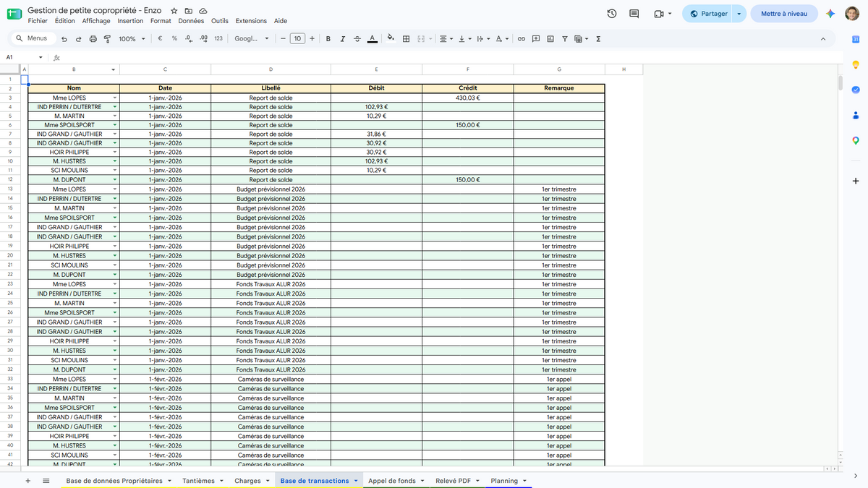
Task: Open the Name Box dropdown arrow beside A1
Action: coord(41,57)
